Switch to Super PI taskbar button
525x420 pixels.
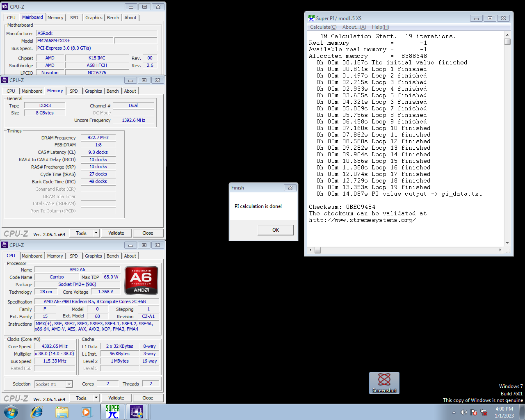click(112, 412)
